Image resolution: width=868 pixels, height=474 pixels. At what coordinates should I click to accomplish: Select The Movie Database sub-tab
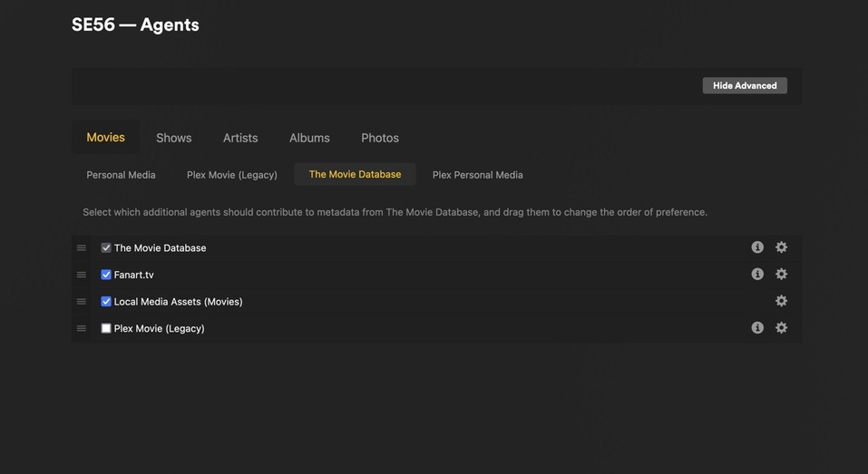tap(355, 174)
